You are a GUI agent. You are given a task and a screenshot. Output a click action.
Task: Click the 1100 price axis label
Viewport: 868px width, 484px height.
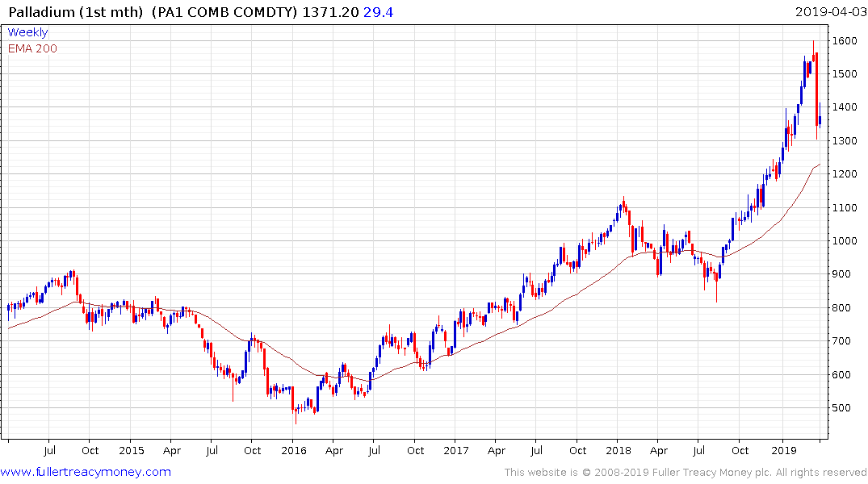pyautogui.click(x=845, y=208)
